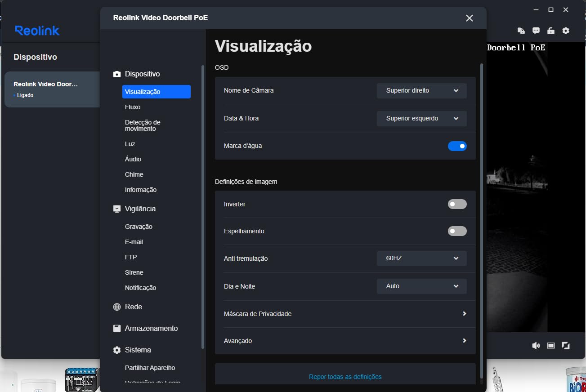Click the storage disk icon beside Armazenamento
The image size is (586, 392).
[117, 329]
